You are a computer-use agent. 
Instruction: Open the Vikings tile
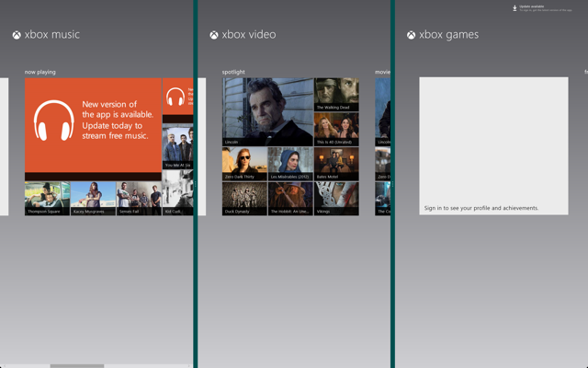tap(336, 199)
